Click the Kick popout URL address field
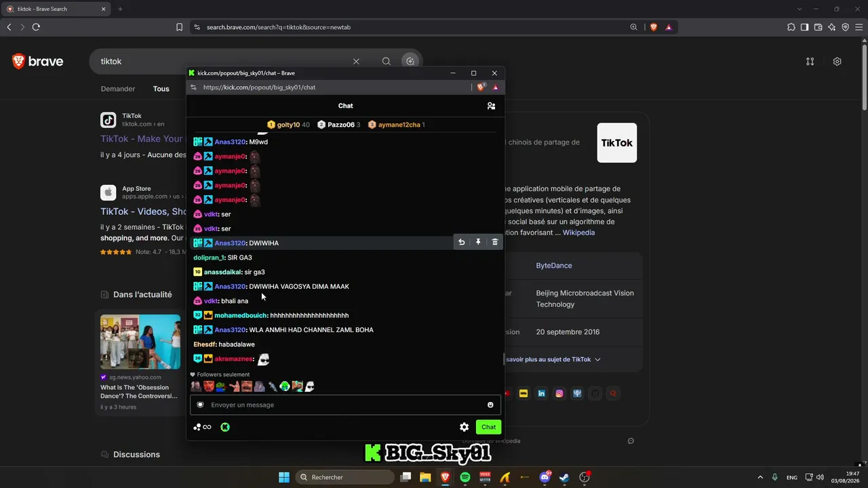The width and height of the screenshot is (868, 488). (x=330, y=87)
